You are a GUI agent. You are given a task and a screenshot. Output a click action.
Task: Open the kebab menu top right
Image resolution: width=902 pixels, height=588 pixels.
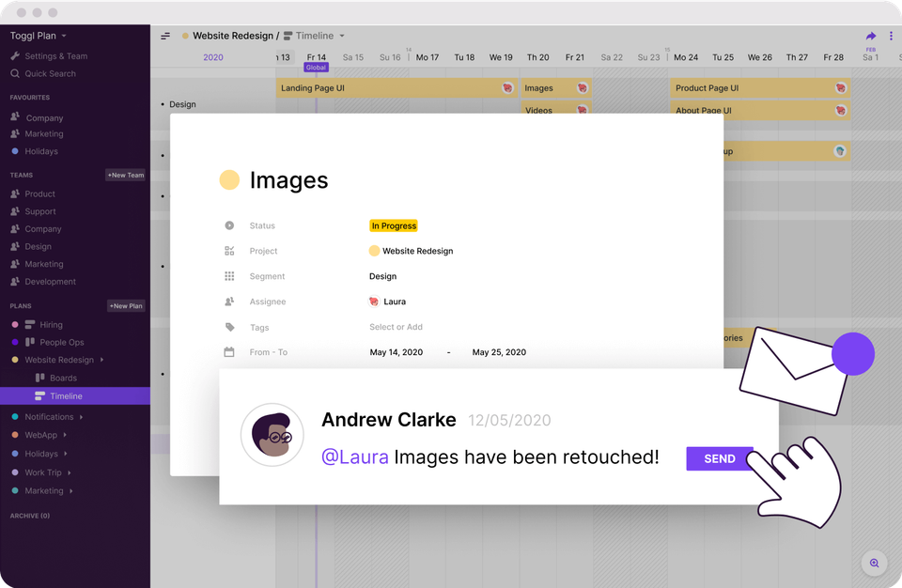[891, 35]
